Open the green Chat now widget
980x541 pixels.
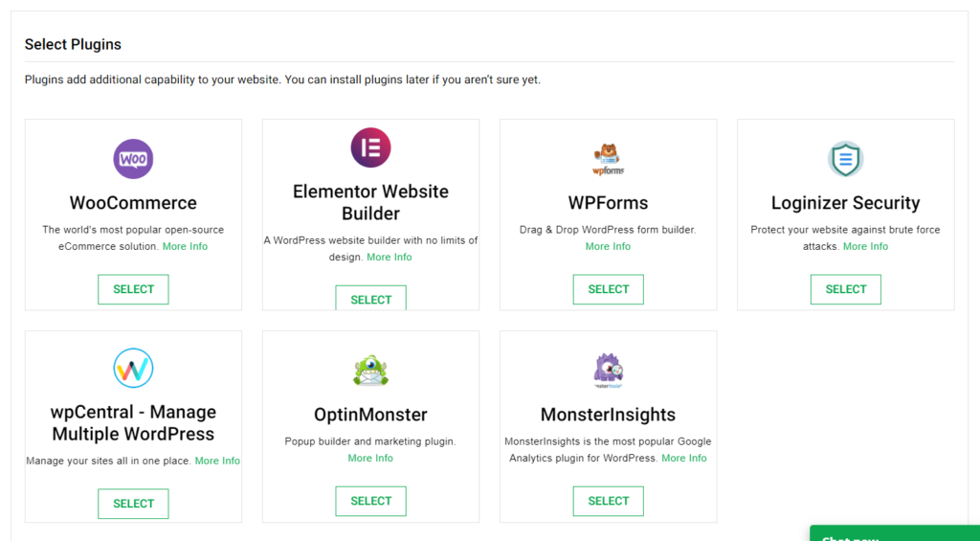pos(895,533)
